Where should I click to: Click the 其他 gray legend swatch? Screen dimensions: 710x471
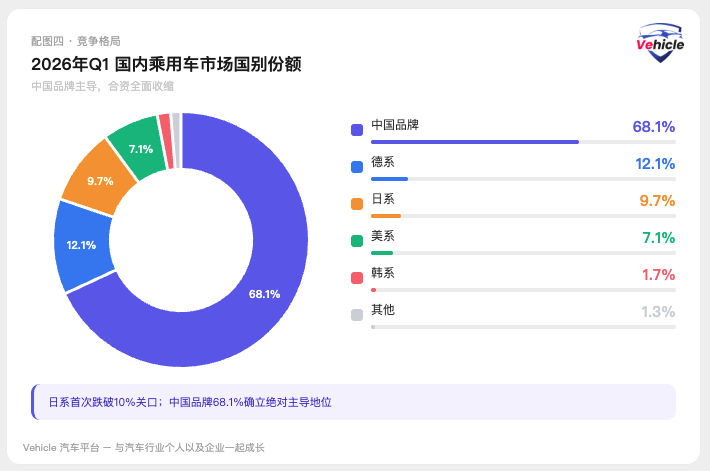(x=356, y=314)
